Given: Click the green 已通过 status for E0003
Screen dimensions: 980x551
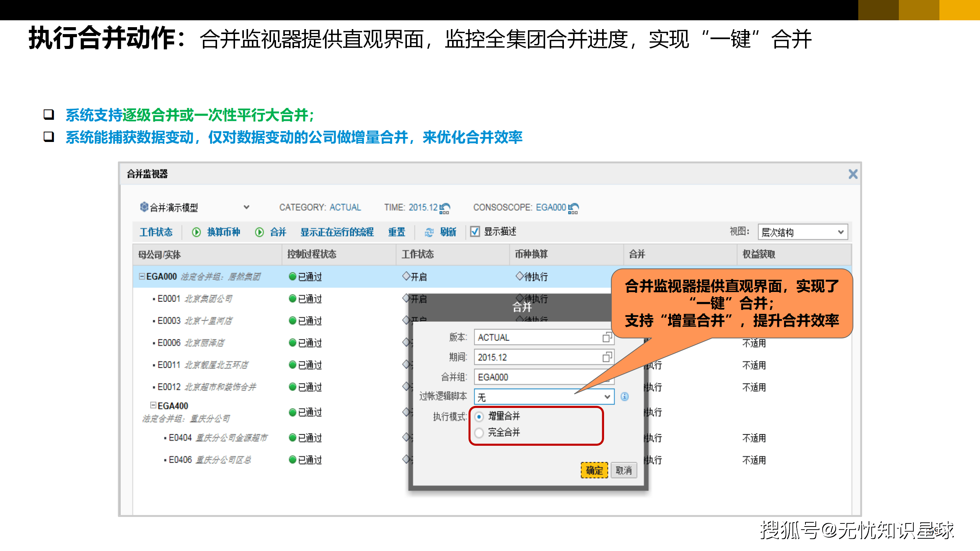Looking at the screenshot, I should coord(305,321).
